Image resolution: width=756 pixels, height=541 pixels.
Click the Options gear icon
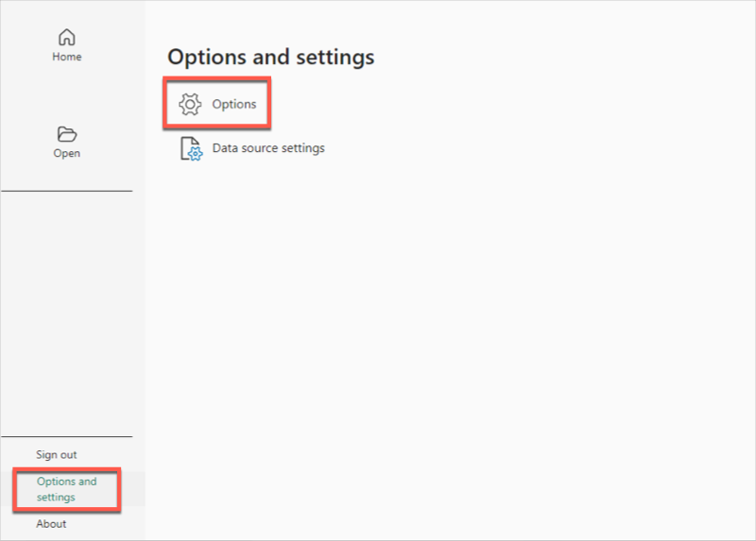pyautogui.click(x=190, y=104)
